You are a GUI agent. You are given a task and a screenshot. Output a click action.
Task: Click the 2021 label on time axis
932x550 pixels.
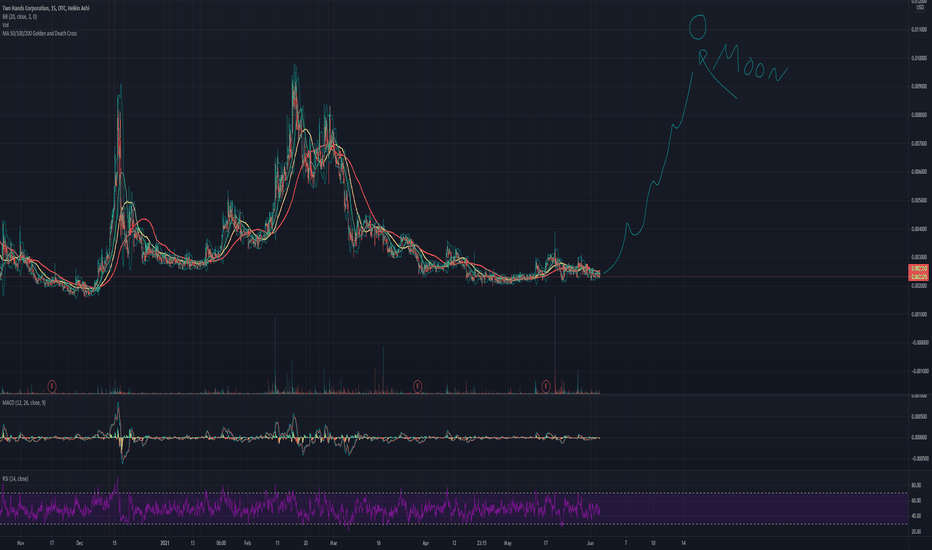point(165,543)
